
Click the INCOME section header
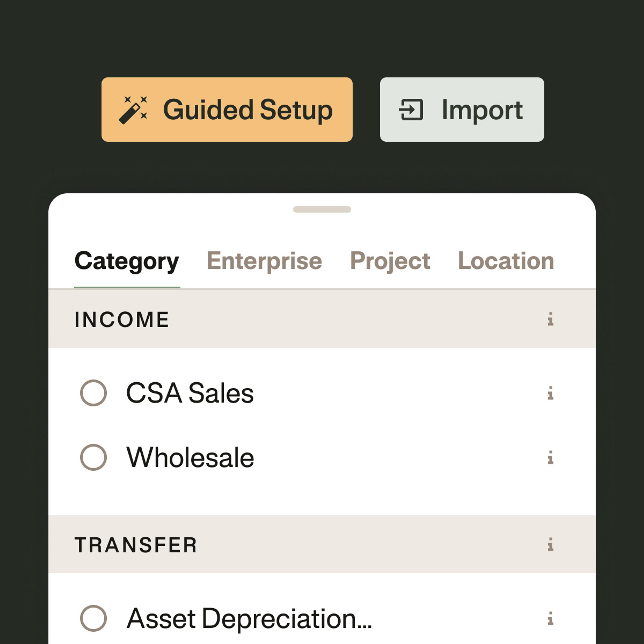coord(122,319)
